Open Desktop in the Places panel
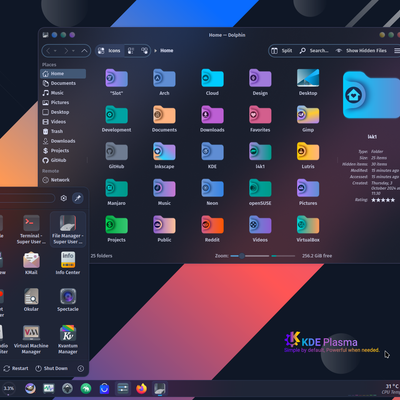The image size is (400, 400). tap(63, 112)
